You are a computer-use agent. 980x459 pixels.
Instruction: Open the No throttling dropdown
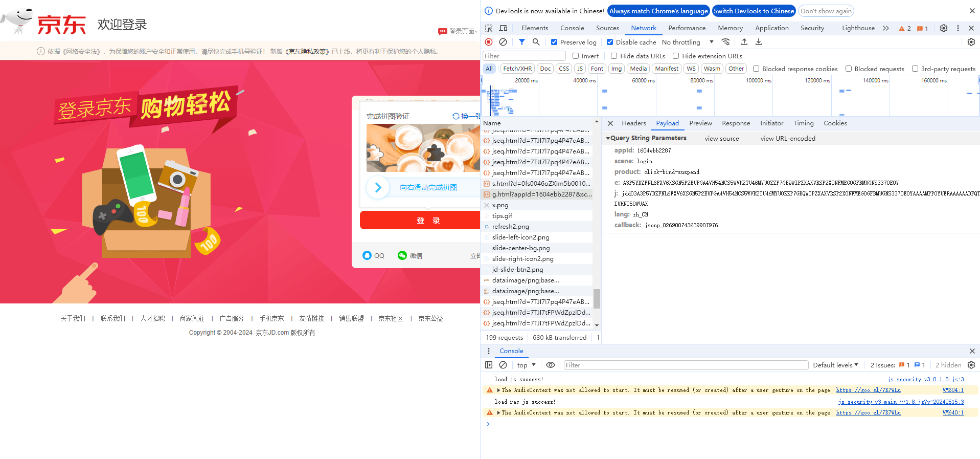click(x=688, y=42)
